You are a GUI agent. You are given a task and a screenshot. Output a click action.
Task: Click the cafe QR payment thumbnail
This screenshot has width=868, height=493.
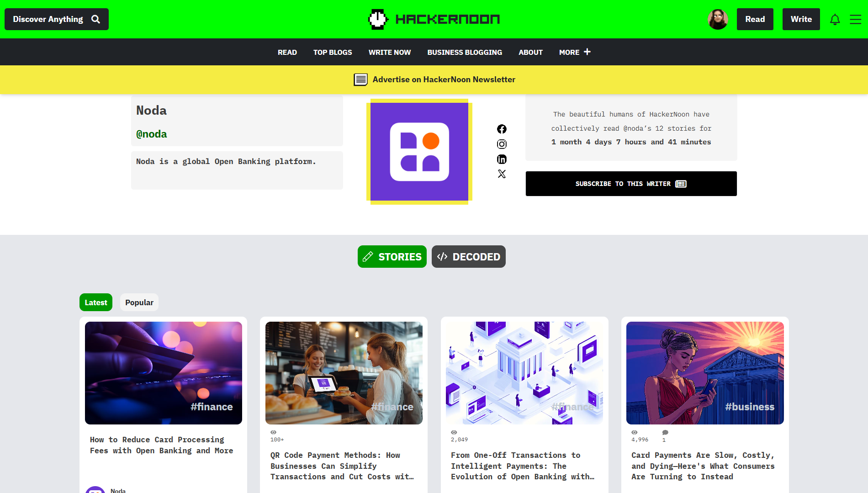click(x=344, y=373)
